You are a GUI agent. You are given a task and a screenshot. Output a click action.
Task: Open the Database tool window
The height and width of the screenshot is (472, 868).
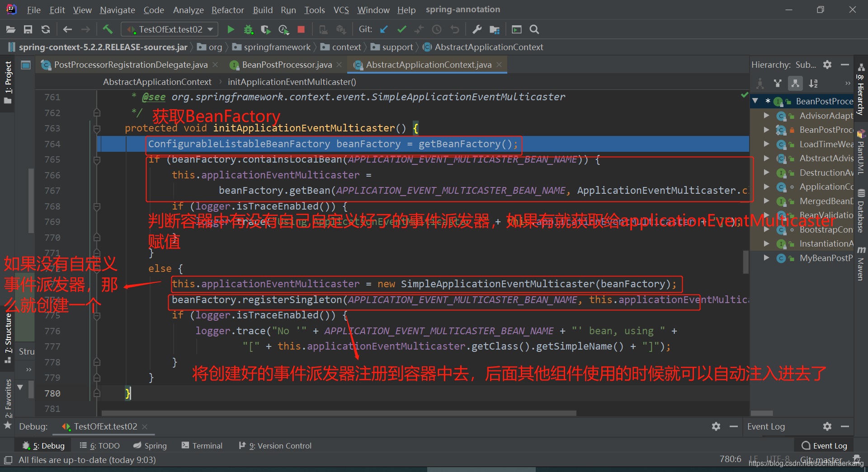tap(861, 211)
